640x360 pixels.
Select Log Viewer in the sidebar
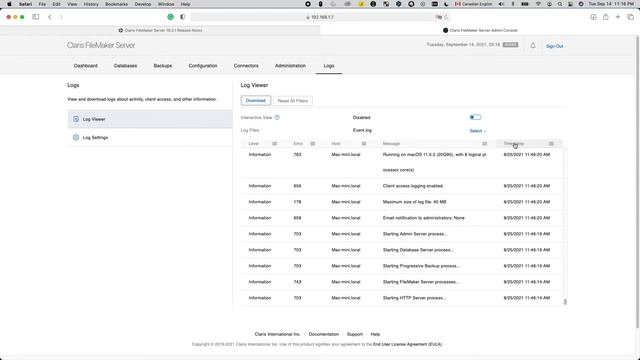tap(150, 119)
